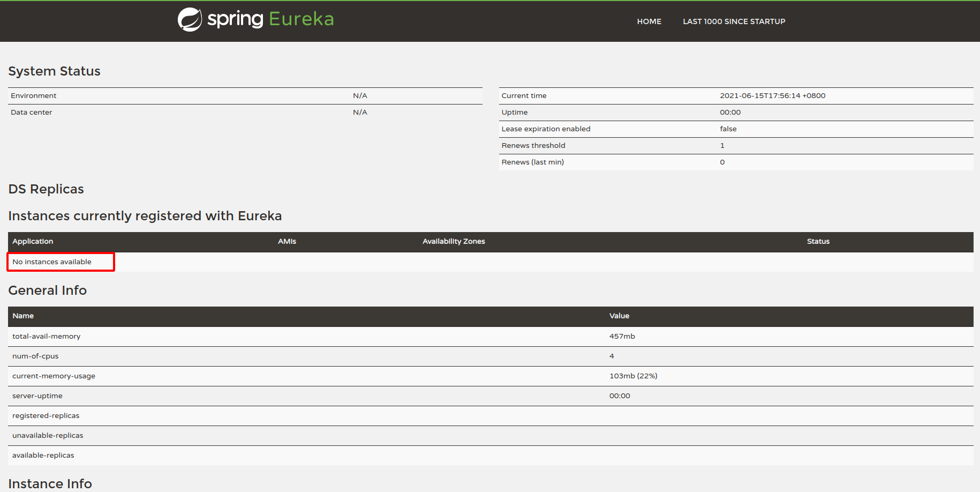
Task: Click the Spring Eureka logo
Action: pos(256,19)
